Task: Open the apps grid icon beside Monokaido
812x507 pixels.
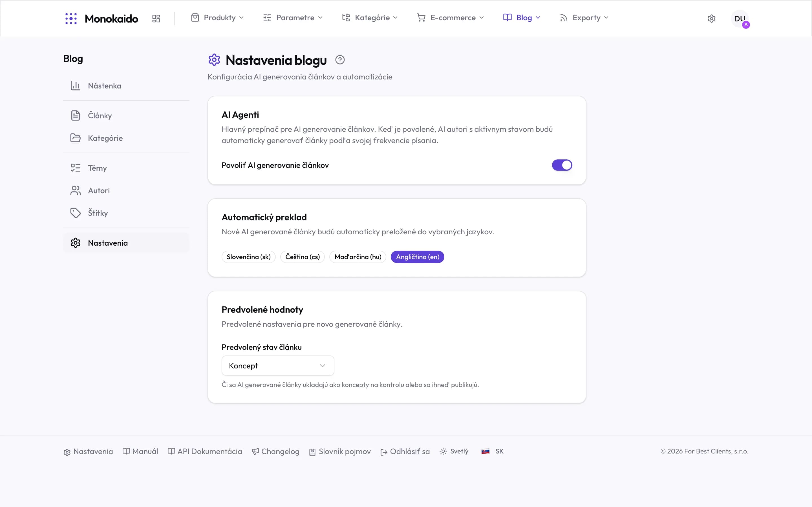Action: click(x=156, y=18)
